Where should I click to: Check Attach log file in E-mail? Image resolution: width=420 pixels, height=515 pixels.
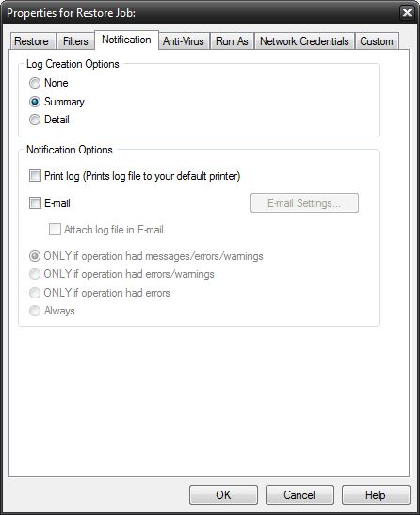pyautogui.click(x=55, y=229)
